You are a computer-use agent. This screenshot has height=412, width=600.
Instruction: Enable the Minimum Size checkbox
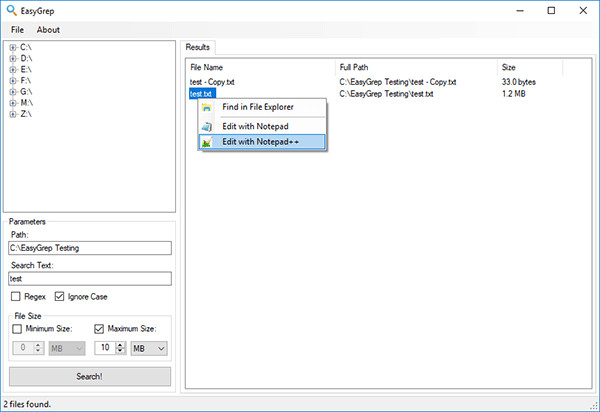click(x=17, y=329)
